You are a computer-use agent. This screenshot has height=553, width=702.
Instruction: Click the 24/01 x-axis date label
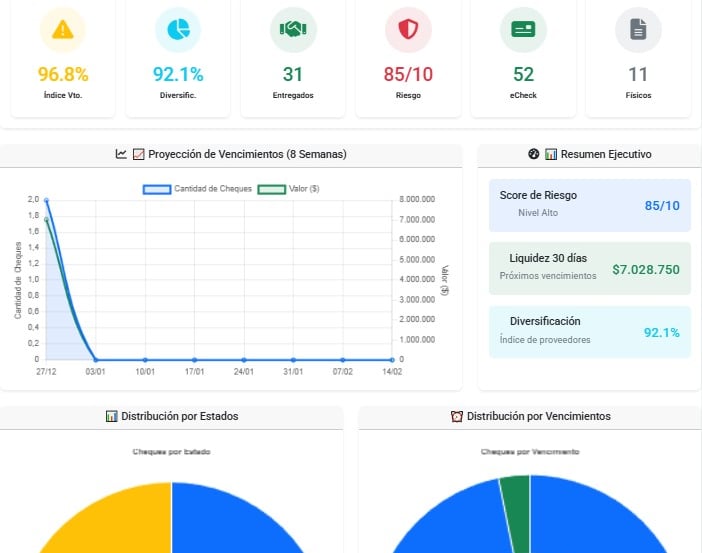[244, 372]
